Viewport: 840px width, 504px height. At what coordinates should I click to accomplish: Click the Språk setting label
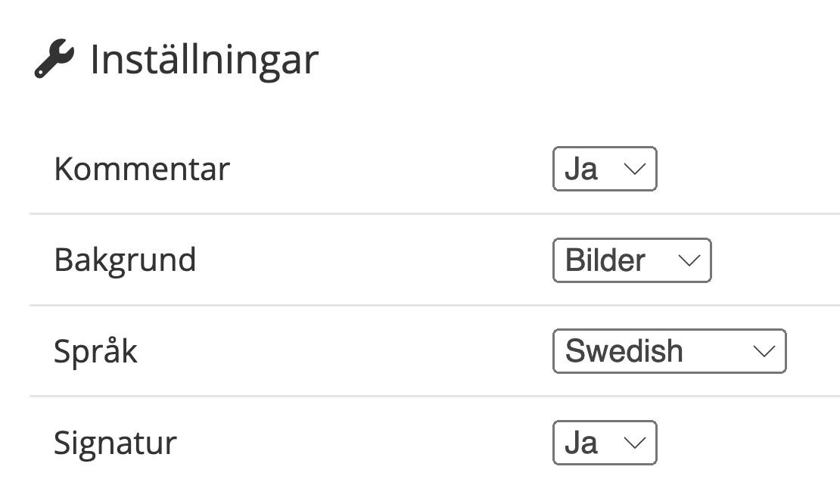pos(95,353)
